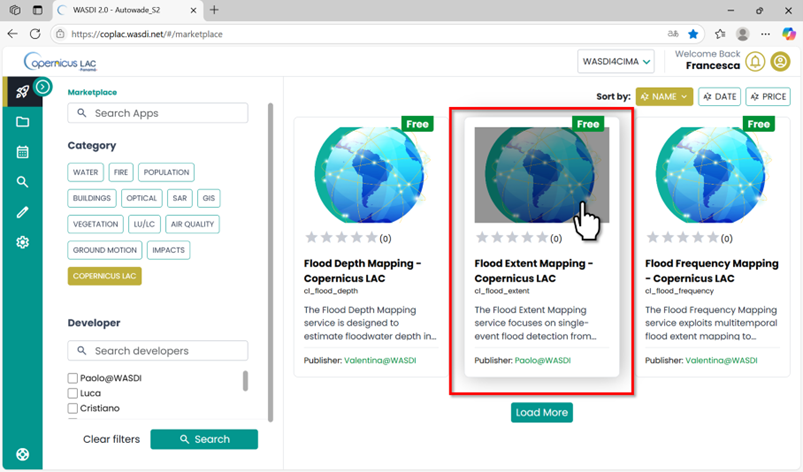The height and width of the screenshot is (472, 803).
Task: Open publisher link Paolo@WASDI on Flood Extent card
Action: pos(543,360)
